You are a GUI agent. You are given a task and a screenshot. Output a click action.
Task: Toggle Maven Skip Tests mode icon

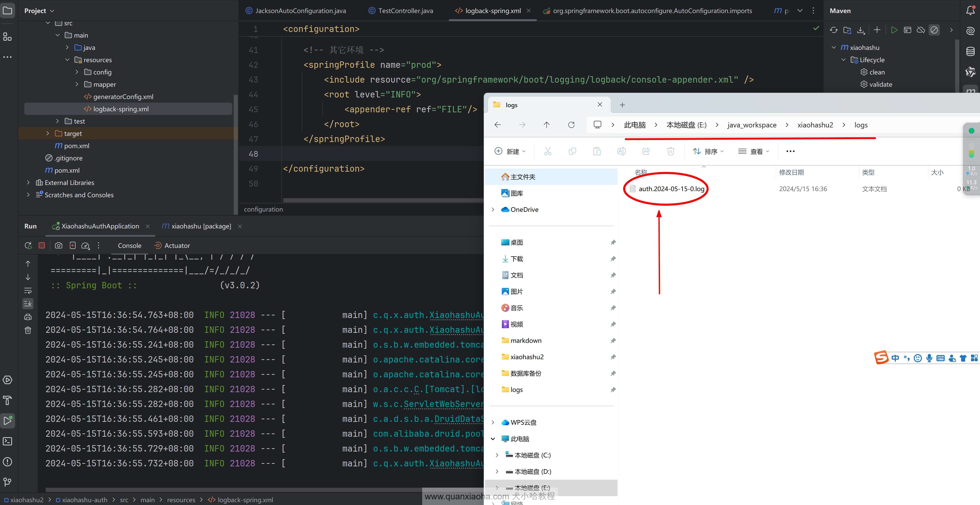934,30
